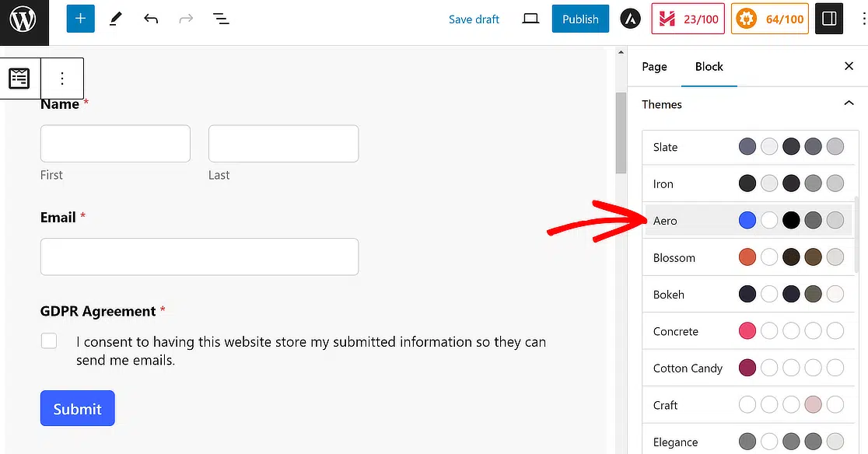Open the Document Overview list view
This screenshot has height=454, width=868.
click(222, 19)
